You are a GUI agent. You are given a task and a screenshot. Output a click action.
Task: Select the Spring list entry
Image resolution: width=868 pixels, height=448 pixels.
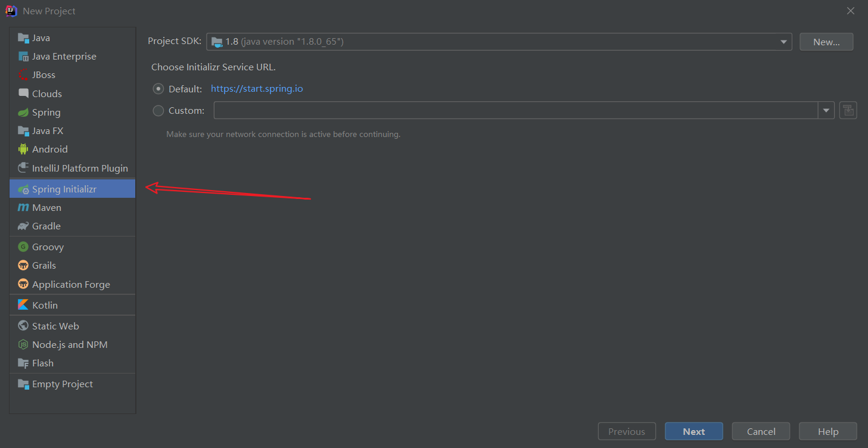click(x=73, y=112)
